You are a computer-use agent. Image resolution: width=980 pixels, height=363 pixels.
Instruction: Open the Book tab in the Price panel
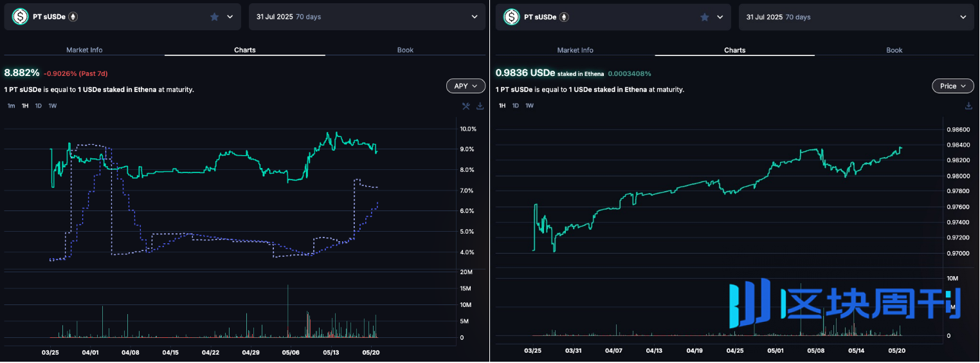point(894,50)
